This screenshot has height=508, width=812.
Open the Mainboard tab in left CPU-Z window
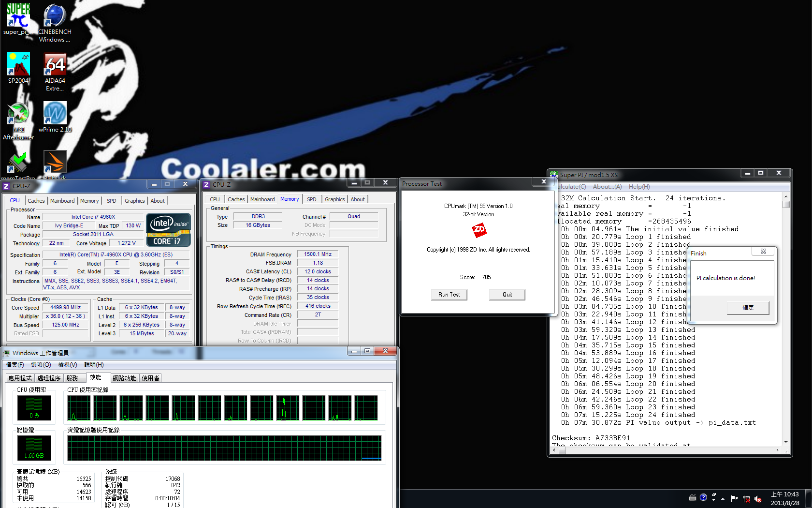click(x=62, y=201)
